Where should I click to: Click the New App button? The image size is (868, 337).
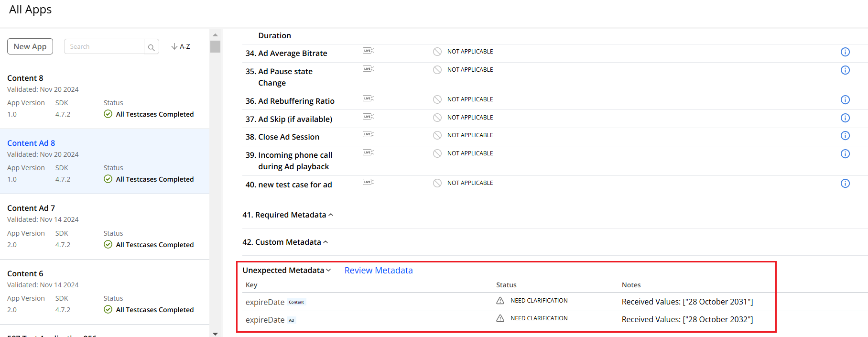pyautogui.click(x=30, y=46)
